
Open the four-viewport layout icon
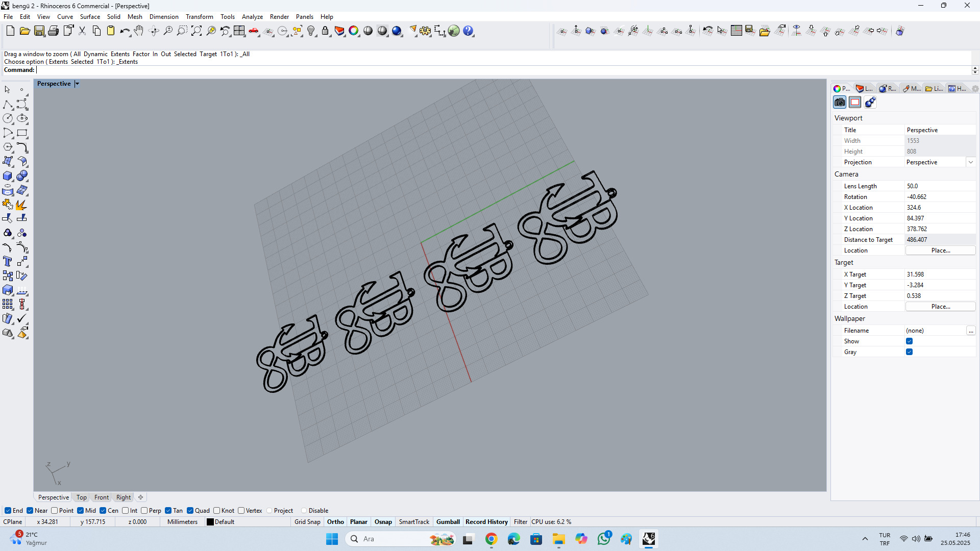239,31
